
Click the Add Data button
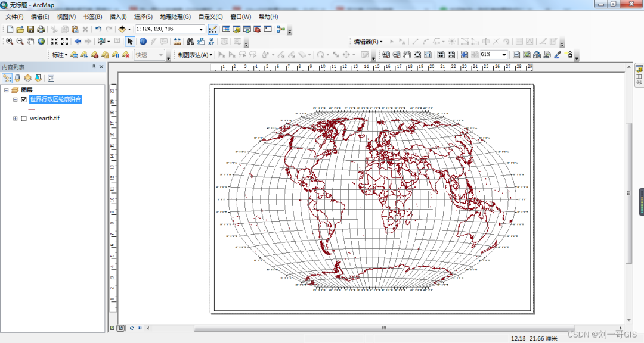pyautogui.click(x=122, y=29)
